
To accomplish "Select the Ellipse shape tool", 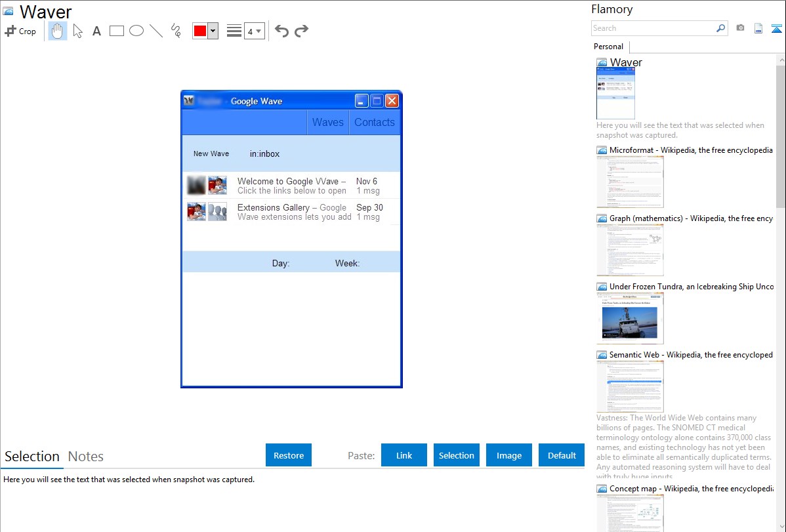I will (136, 31).
